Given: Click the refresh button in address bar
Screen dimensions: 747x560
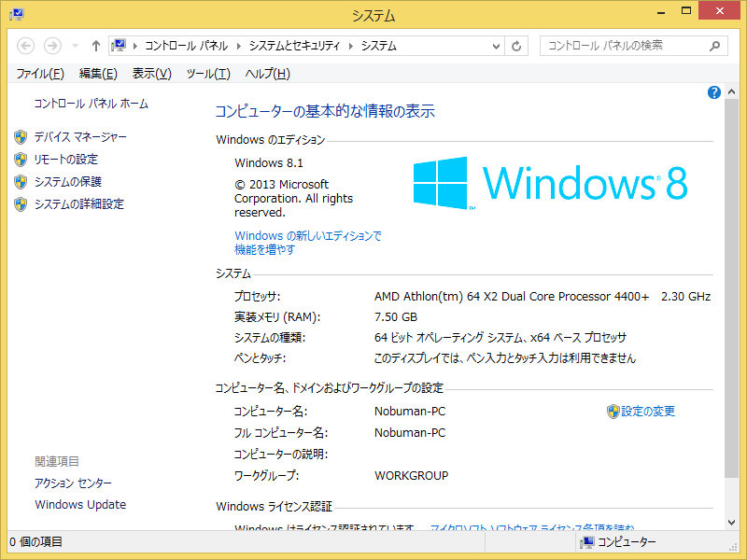Looking at the screenshot, I should tap(516, 46).
